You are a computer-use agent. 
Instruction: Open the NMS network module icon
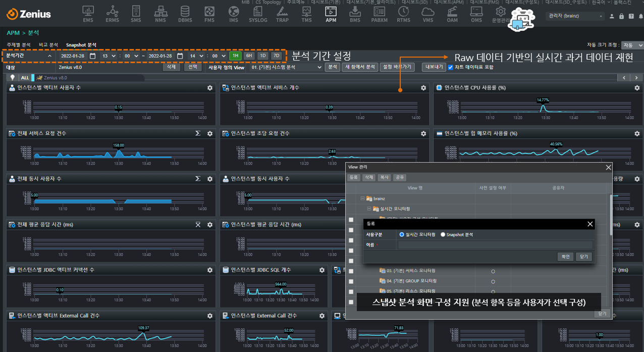160,14
